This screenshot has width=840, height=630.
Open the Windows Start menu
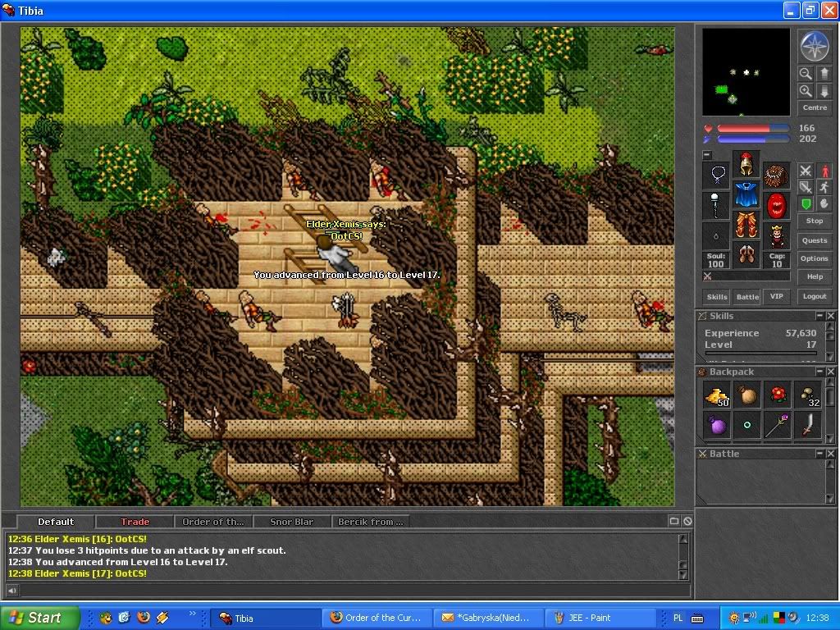39,618
